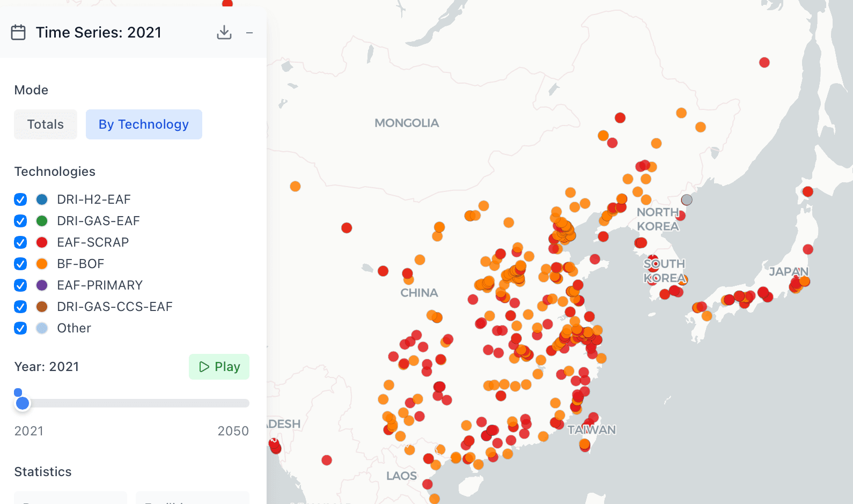Uncheck the DRI-H2-EAF checkbox

tap(20, 199)
